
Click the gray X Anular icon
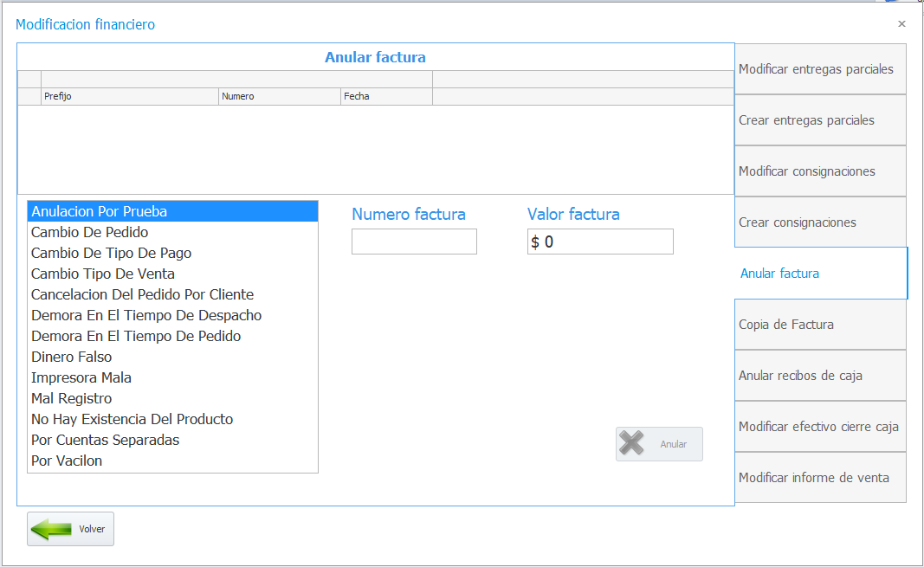631,443
